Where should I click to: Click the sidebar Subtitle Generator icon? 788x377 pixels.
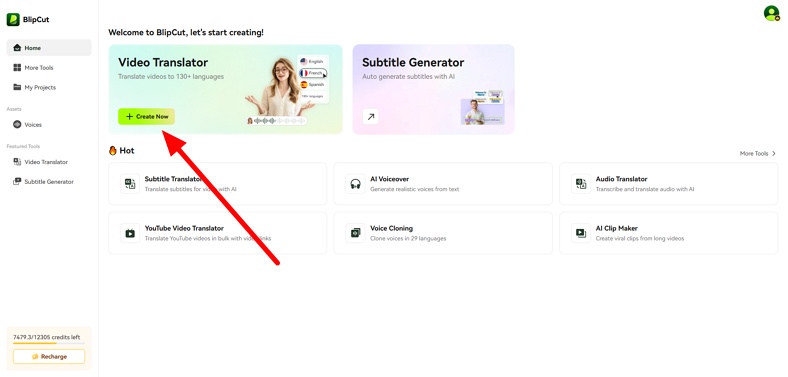(x=17, y=181)
